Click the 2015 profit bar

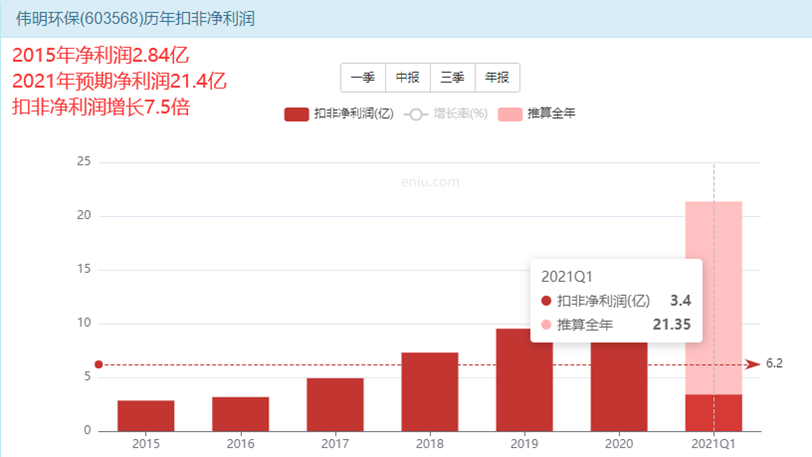point(146,416)
